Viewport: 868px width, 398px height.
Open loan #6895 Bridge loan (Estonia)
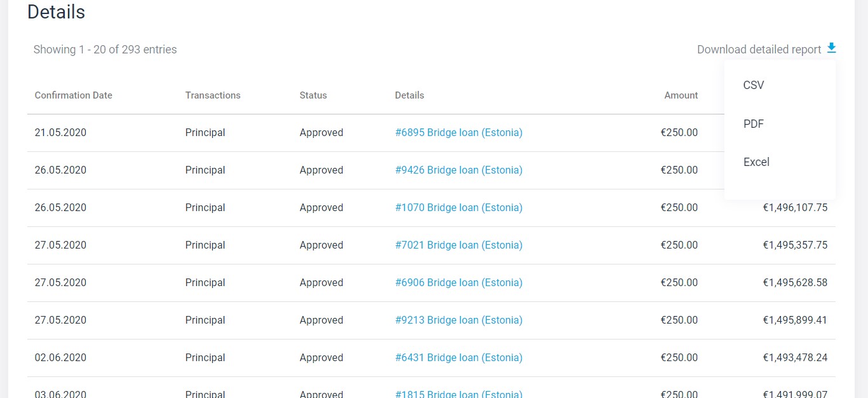pyautogui.click(x=458, y=133)
